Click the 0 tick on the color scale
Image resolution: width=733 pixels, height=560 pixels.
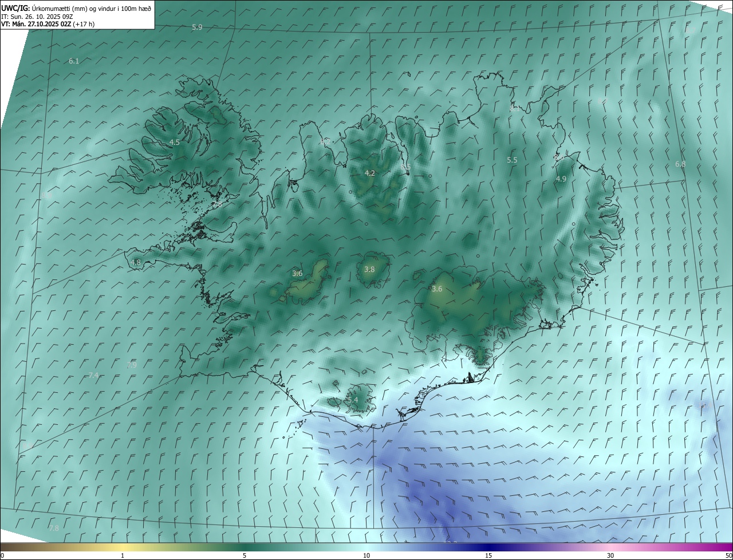pyautogui.click(x=2, y=555)
